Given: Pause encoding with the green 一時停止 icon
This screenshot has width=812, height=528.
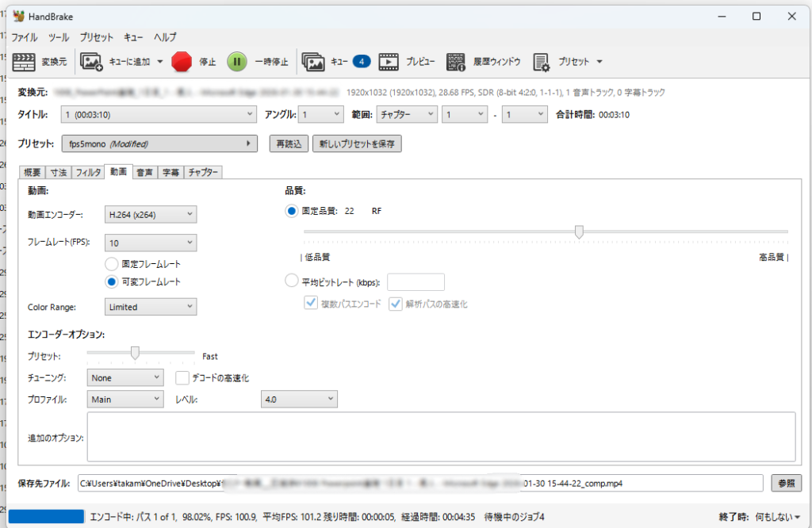Looking at the screenshot, I should pyautogui.click(x=237, y=61).
